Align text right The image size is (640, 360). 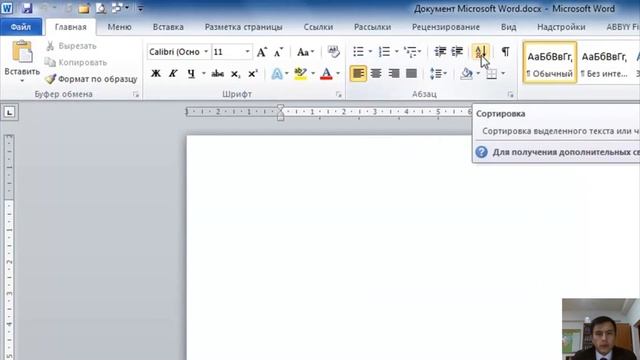click(393, 73)
